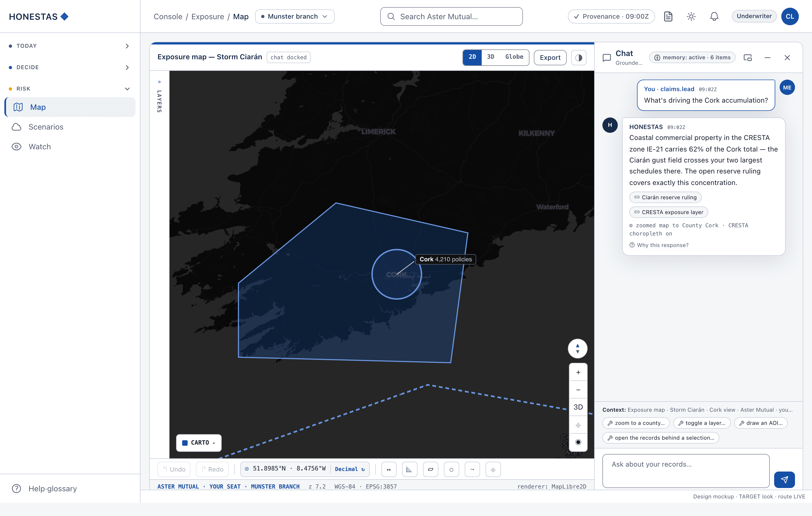Toggle the chat docked badge
812x516 pixels.
click(288, 57)
